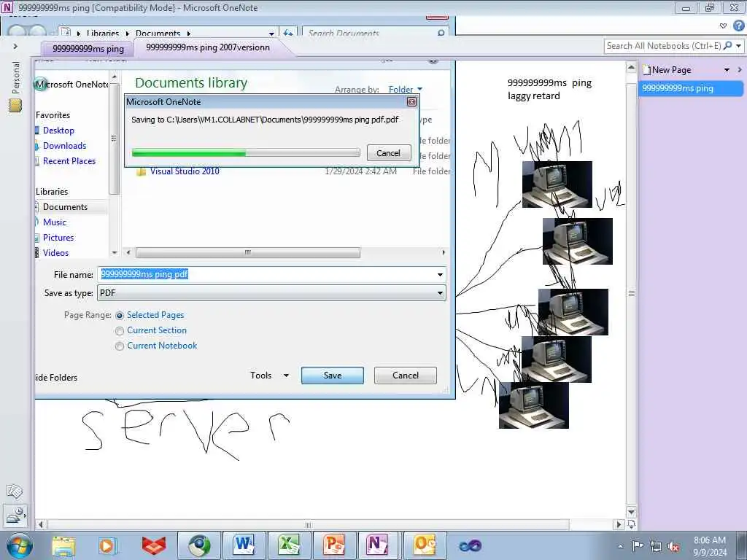Expand the notebook navigation bar arrow

[15, 46]
